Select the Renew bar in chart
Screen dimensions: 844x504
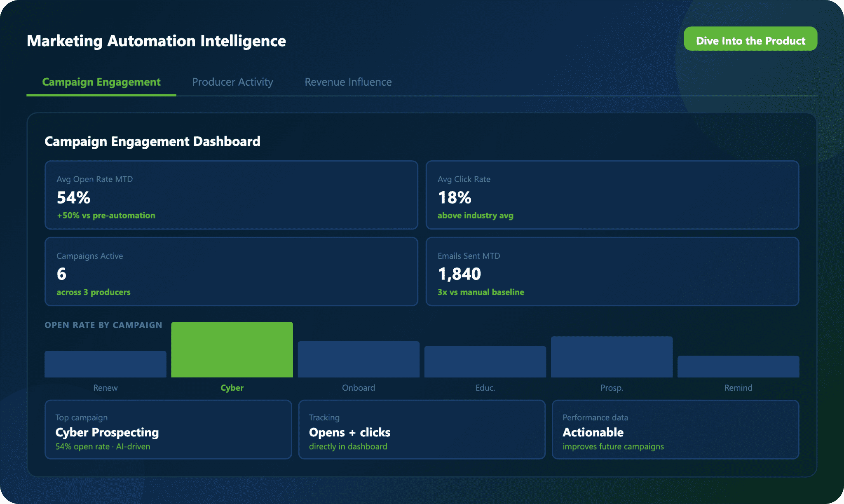(x=105, y=364)
